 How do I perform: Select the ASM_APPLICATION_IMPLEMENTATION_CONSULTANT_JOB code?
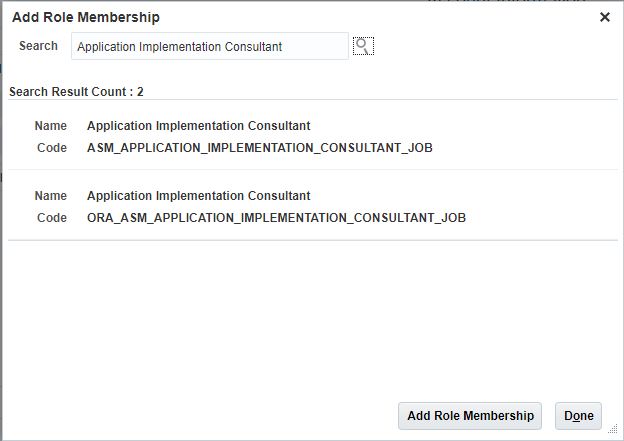point(260,148)
